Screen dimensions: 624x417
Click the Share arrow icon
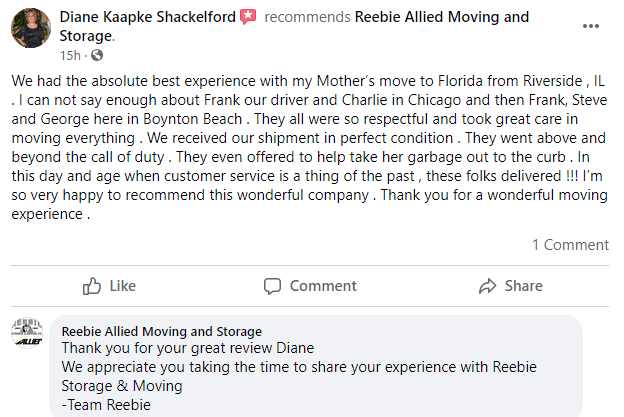pyautogui.click(x=488, y=286)
